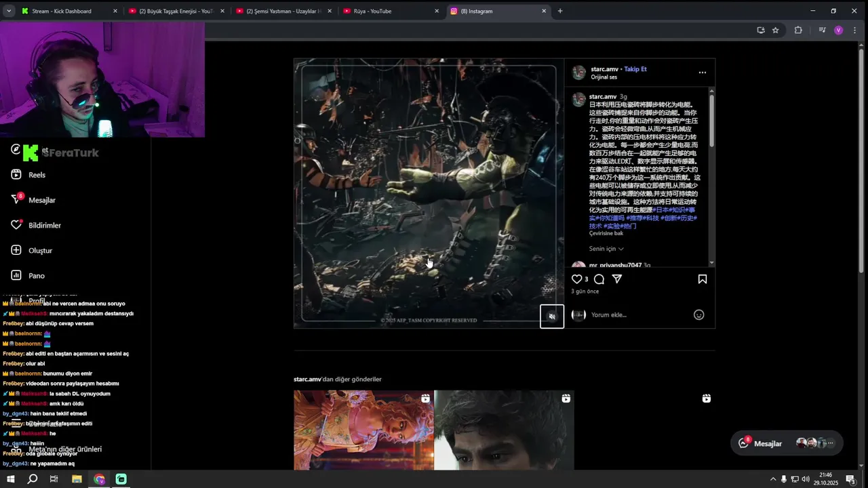Switch to Şemsi Yastıman YouTube tab

(283, 11)
